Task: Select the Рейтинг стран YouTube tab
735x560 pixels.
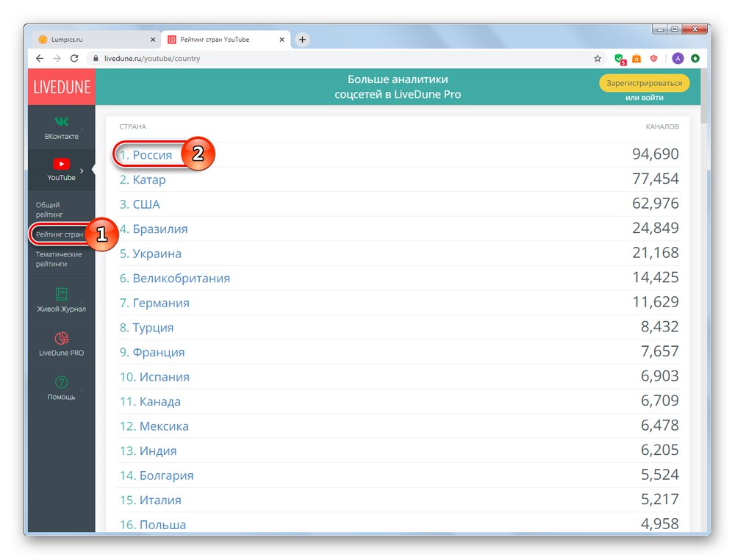Action: pos(226,40)
